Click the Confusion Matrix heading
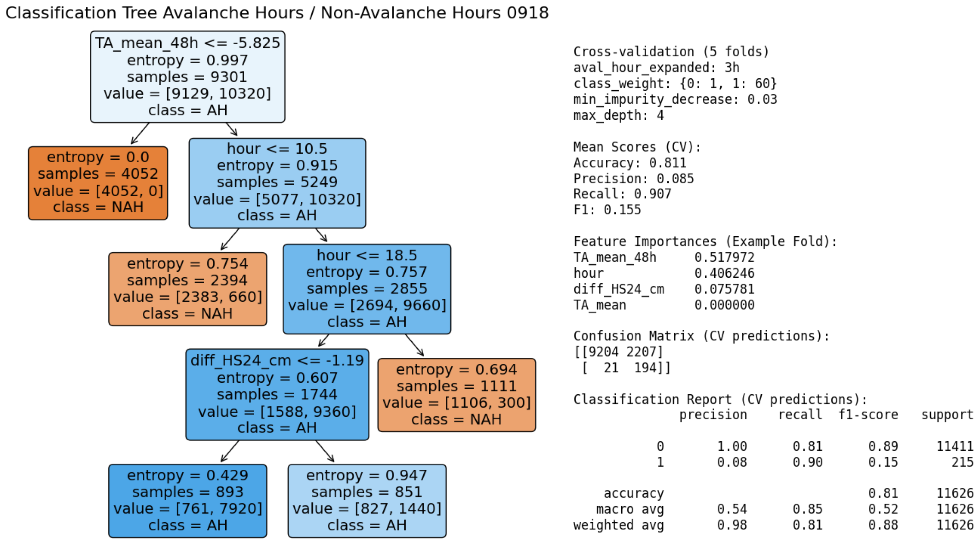 point(701,336)
